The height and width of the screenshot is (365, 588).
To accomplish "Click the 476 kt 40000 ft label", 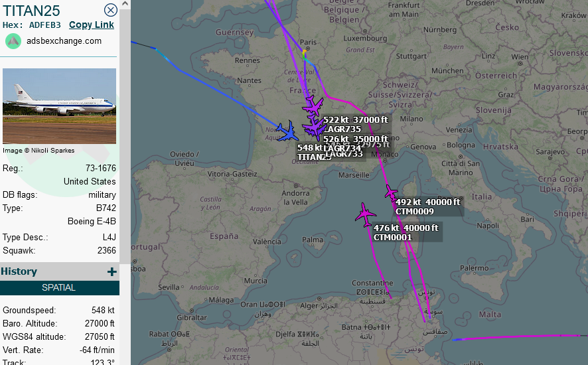I will [x=406, y=228].
